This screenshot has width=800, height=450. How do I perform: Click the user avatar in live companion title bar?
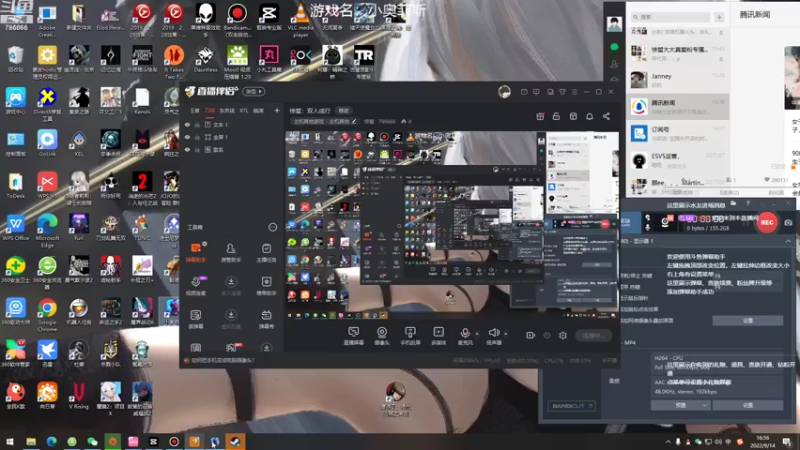pyautogui.click(x=504, y=92)
